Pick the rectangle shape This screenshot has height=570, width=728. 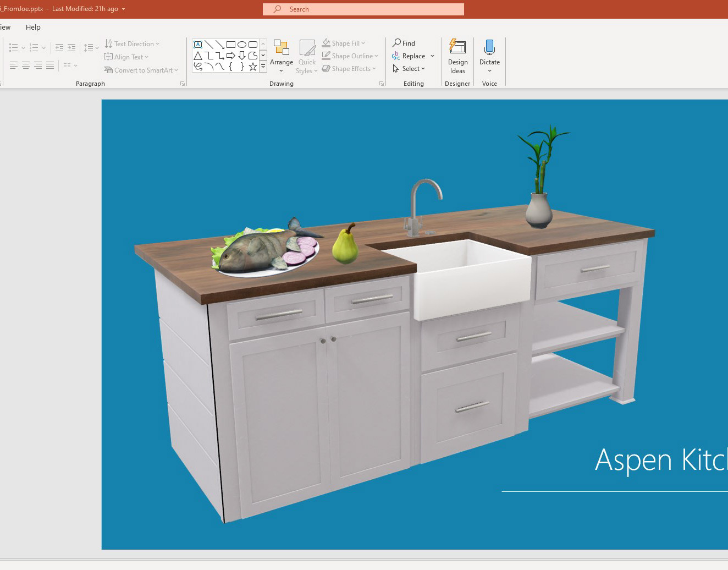pos(231,45)
